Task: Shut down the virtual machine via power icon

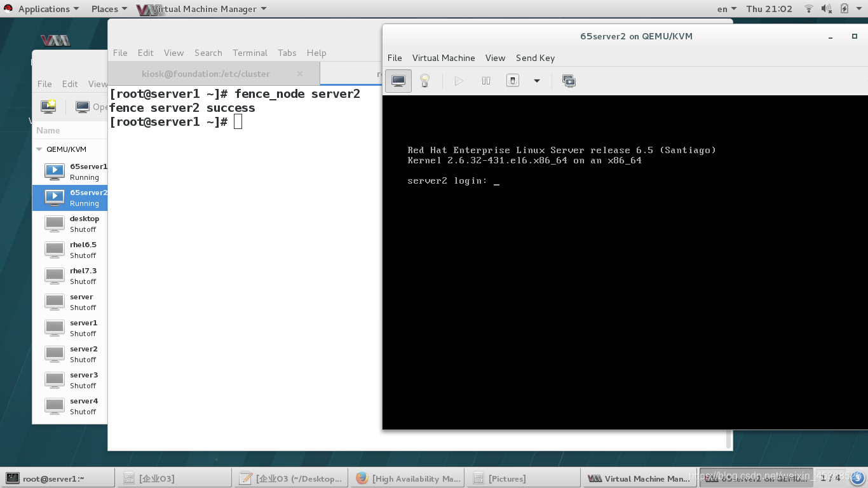Action: click(x=513, y=81)
